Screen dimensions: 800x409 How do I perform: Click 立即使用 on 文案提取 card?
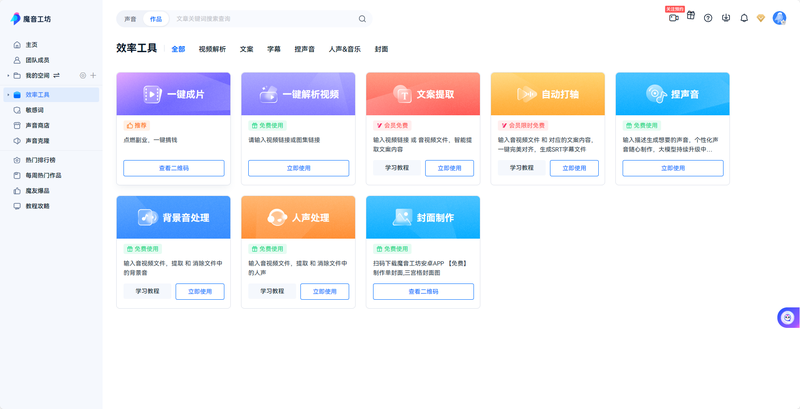tap(449, 168)
